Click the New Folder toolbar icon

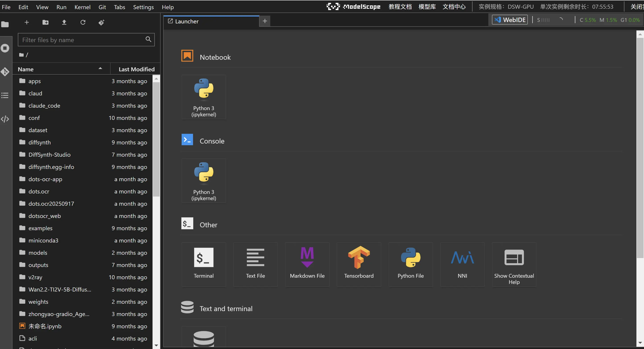click(x=45, y=23)
